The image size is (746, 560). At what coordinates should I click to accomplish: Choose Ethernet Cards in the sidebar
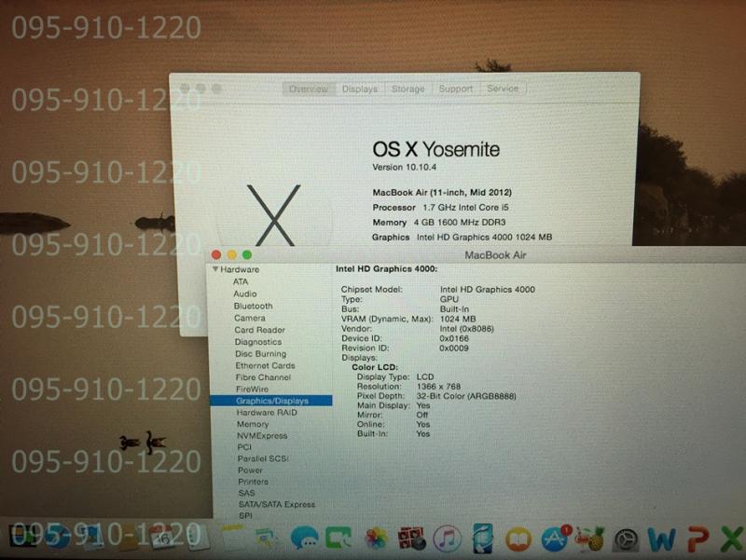pyautogui.click(x=264, y=365)
